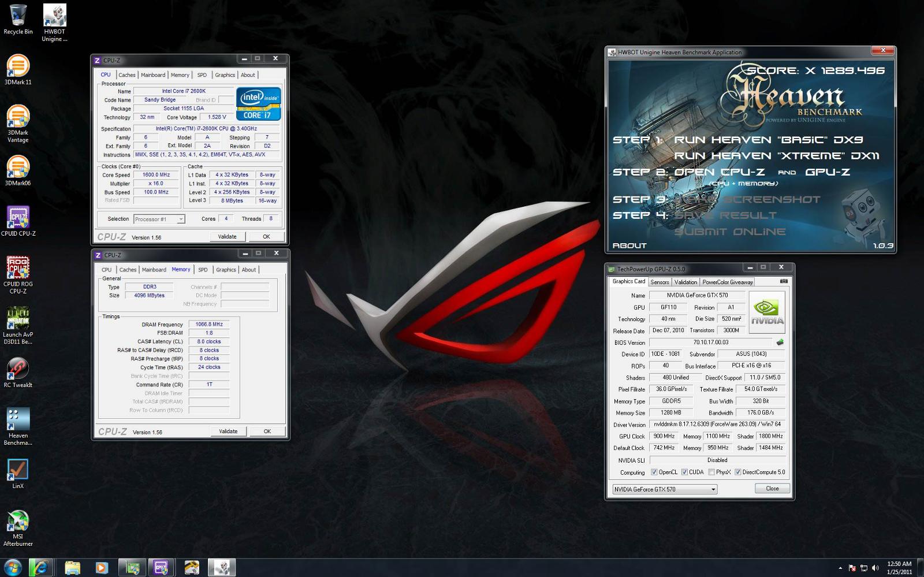Switch to Sensors tab in GPU-Z
Screen dimensions: 924x577
pyautogui.click(x=660, y=282)
